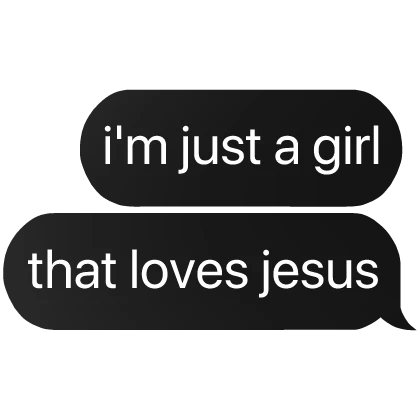Viewport: 420px width, 420px height.
Task: Click the white area below the bottom bubble
Action: point(210,375)
